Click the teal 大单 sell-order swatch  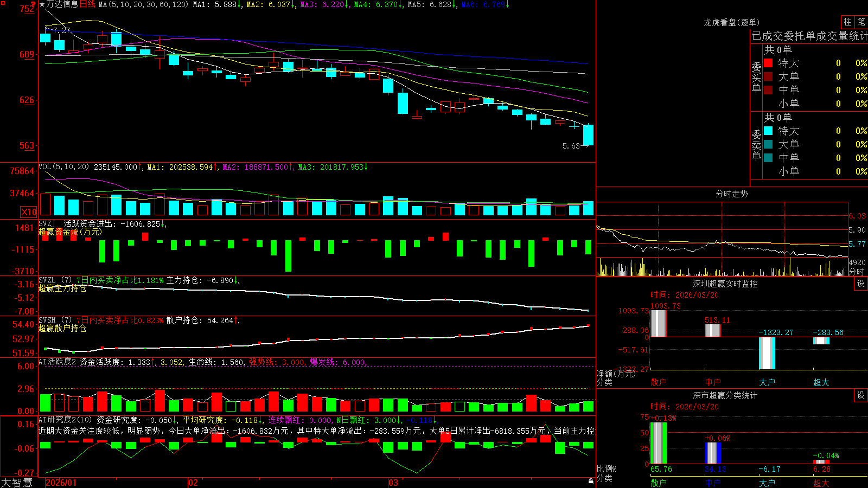768,144
